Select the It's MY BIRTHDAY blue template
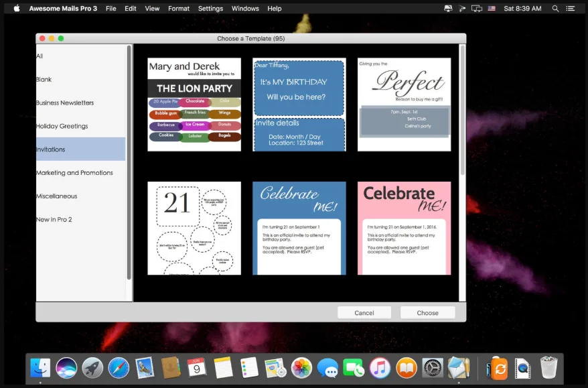The width and height of the screenshot is (588, 388). pyautogui.click(x=299, y=105)
